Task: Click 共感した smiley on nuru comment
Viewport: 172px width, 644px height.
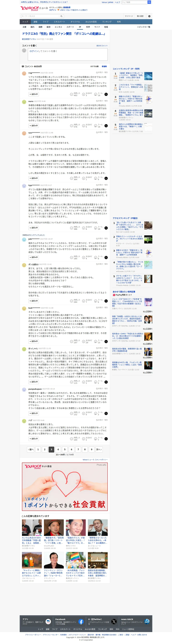Action: tap(71, 126)
